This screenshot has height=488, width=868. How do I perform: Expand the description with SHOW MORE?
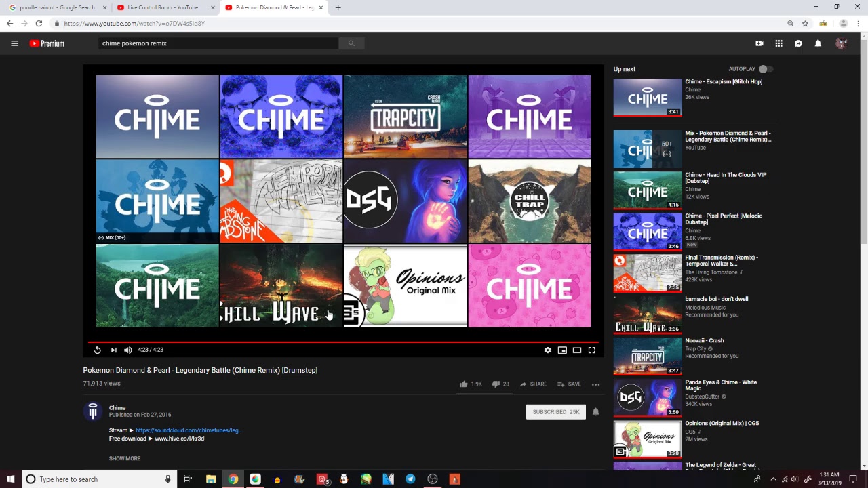point(125,458)
